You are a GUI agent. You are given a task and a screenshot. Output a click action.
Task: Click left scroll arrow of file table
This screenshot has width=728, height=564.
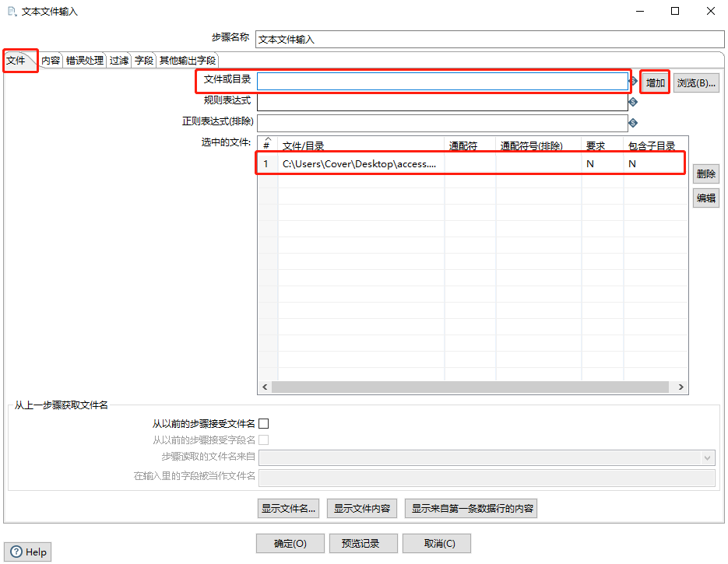(x=265, y=387)
